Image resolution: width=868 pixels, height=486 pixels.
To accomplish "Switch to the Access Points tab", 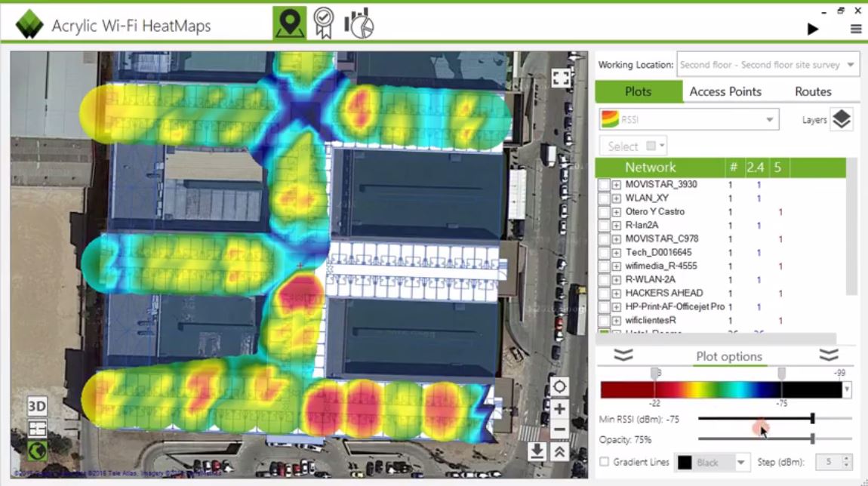I will pyautogui.click(x=725, y=92).
